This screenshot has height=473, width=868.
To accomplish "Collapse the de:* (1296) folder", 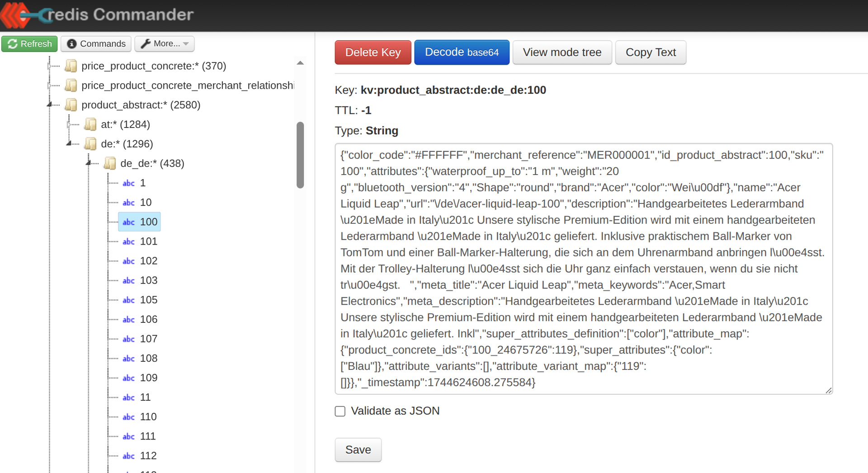I will pos(69,144).
